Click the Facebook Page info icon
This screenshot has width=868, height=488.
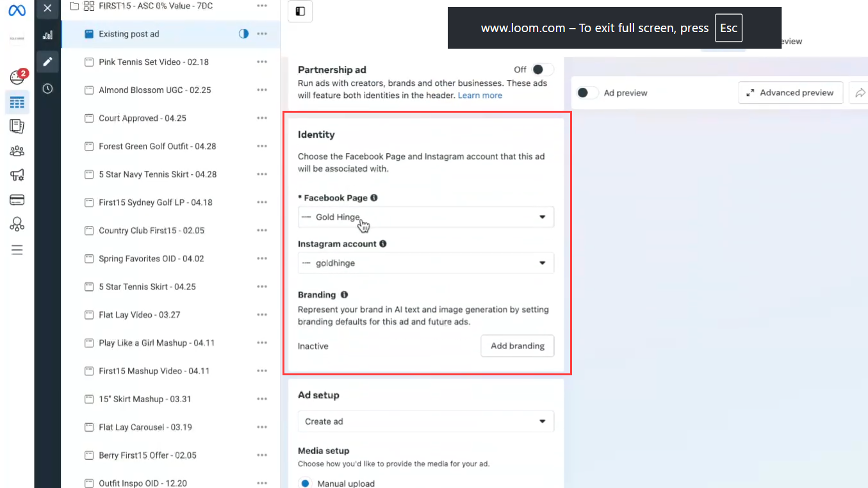[x=374, y=198]
